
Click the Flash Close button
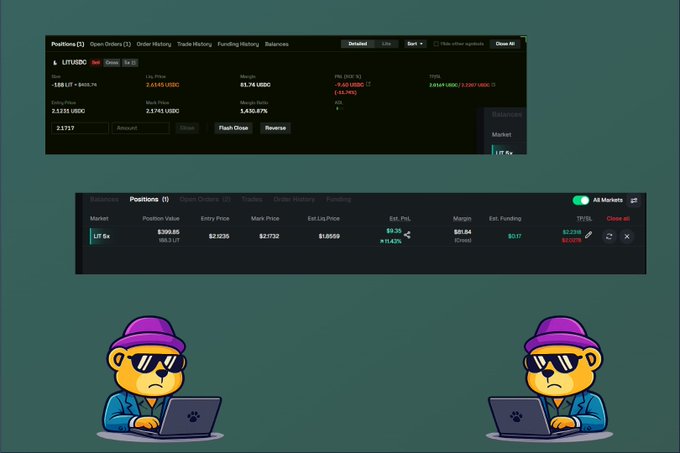[x=233, y=128]
